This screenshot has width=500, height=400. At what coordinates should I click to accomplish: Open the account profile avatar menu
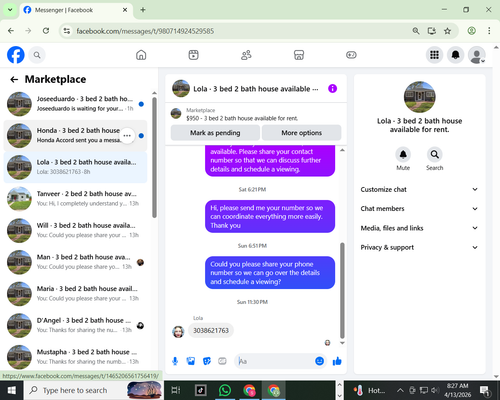tap(477, 55)
